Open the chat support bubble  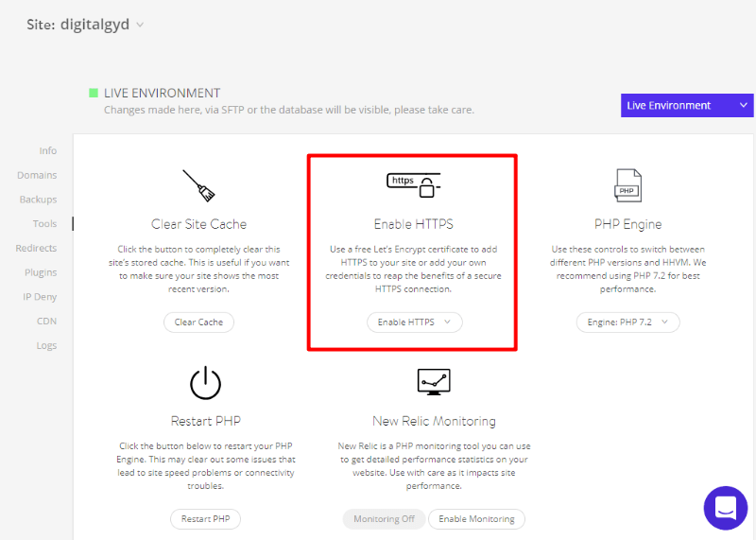(x=726, y=508)
